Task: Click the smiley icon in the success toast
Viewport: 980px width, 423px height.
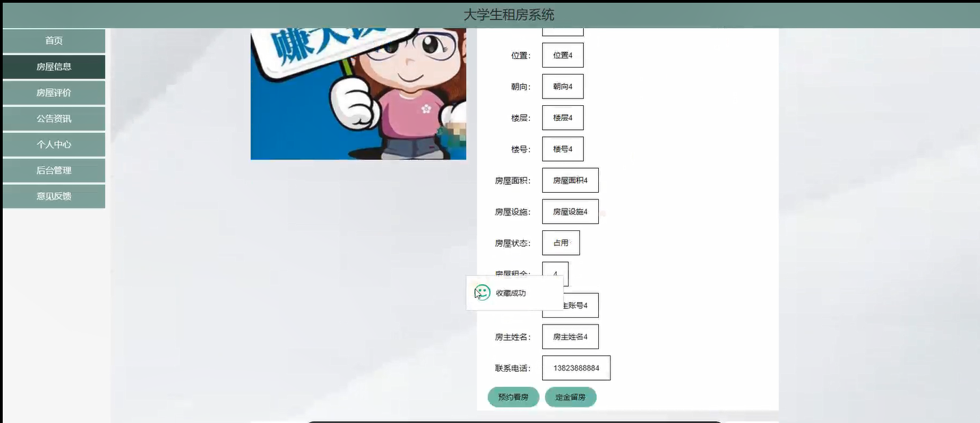Action: 481,292
